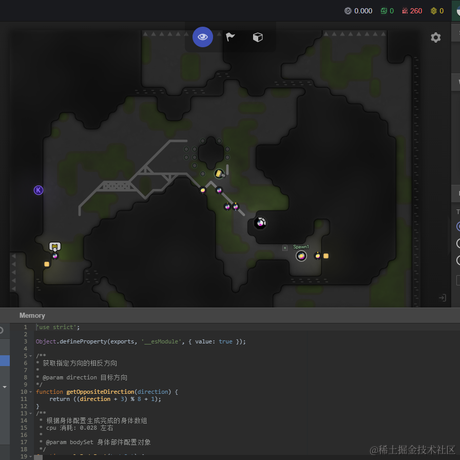This screenshot has width=460, height=460.
Task: Select the yellow creep on the road
Action: 203,190
